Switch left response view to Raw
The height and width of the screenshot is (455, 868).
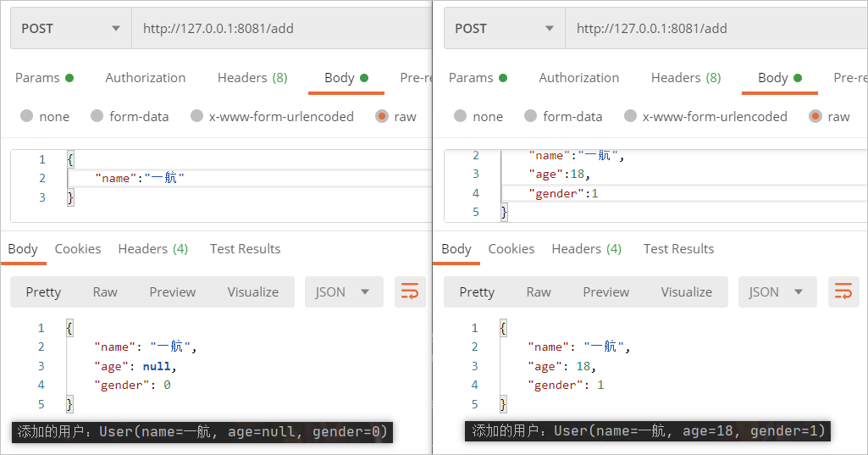pyautogui.click(x=105, y=292)
